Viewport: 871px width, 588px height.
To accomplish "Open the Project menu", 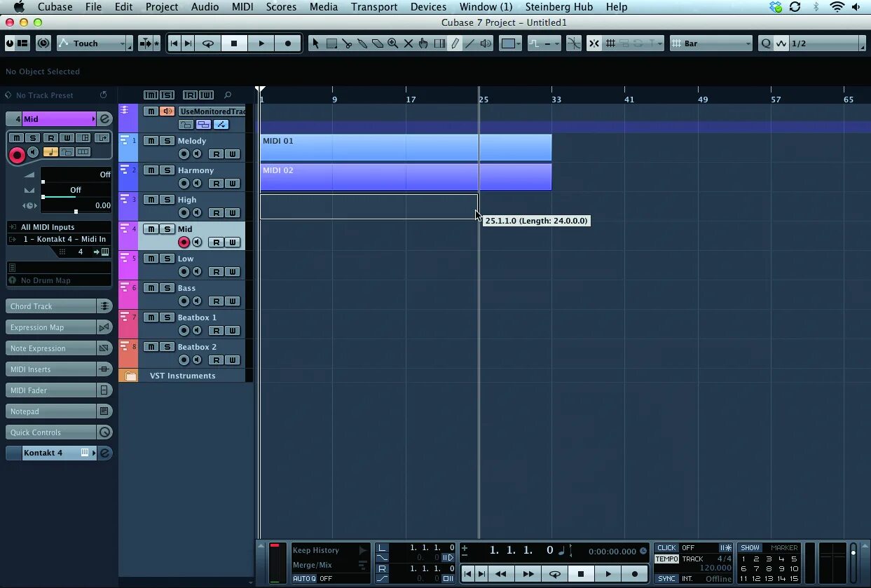I will [162, 7].
